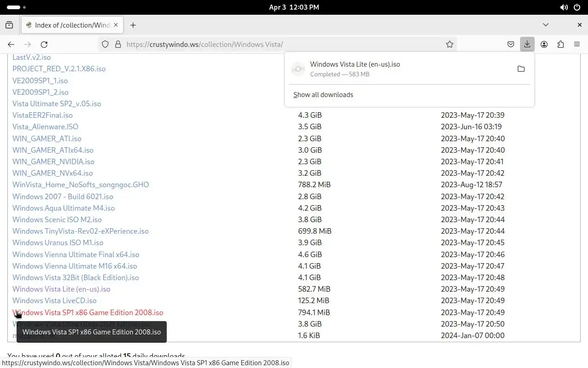
Task: Select the 4.6 GiB size value
Action: pyautogui.click(x=310, y=254)
